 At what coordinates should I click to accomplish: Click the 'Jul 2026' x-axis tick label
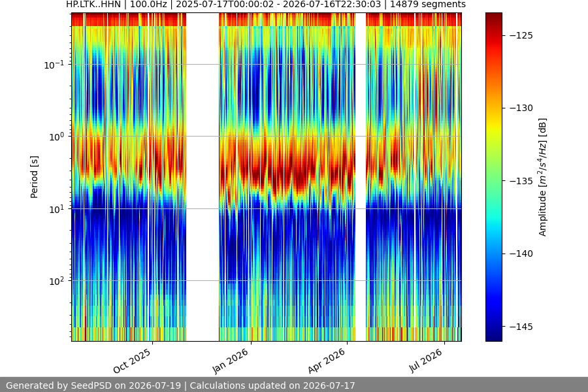[x=426, y=361]
